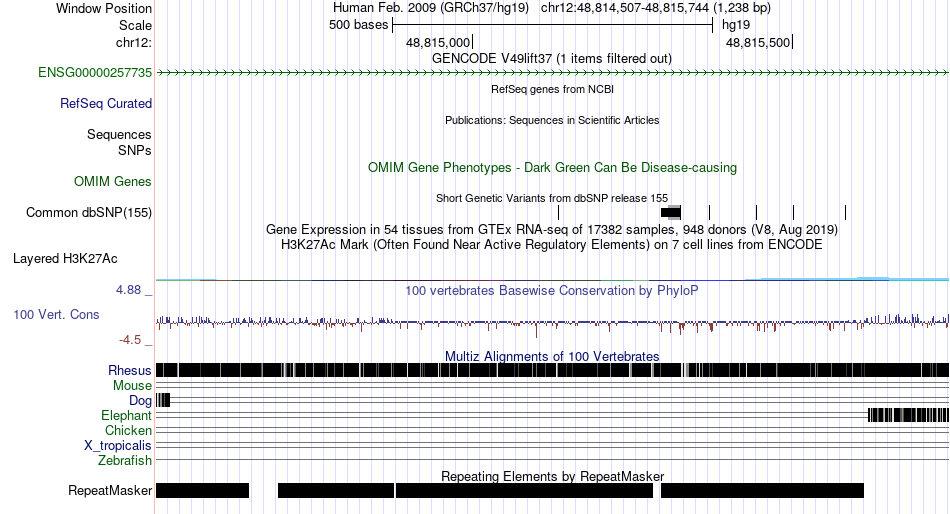Click the ENSG00000257735 gene label
Screen dimensions: 950x514
(x=95, y=73)
